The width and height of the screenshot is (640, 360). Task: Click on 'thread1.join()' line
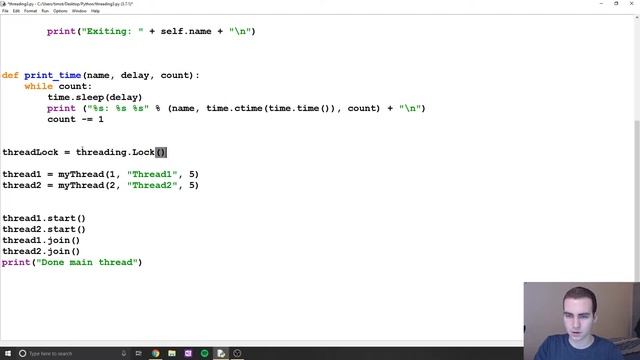pyautogui.click(x=41, y=240)
